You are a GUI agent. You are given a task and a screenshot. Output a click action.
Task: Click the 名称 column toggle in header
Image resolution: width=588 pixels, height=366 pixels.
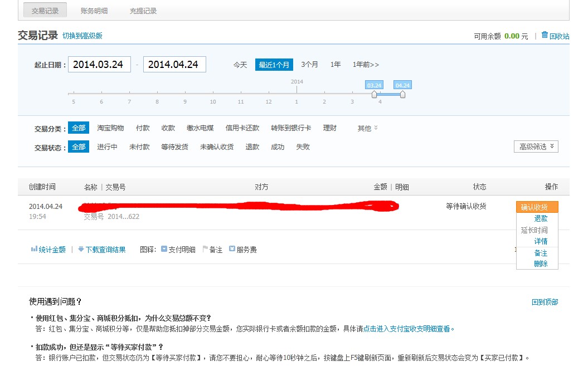(x=90, y=187)
